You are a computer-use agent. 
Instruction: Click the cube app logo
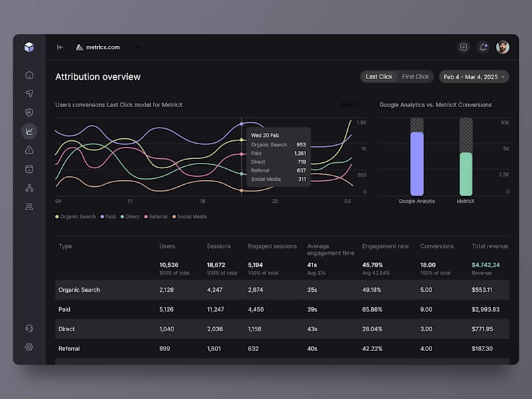point(29,47)
